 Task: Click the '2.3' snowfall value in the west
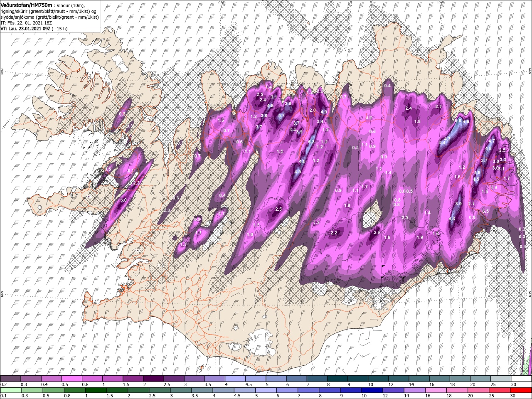[136, 183]
